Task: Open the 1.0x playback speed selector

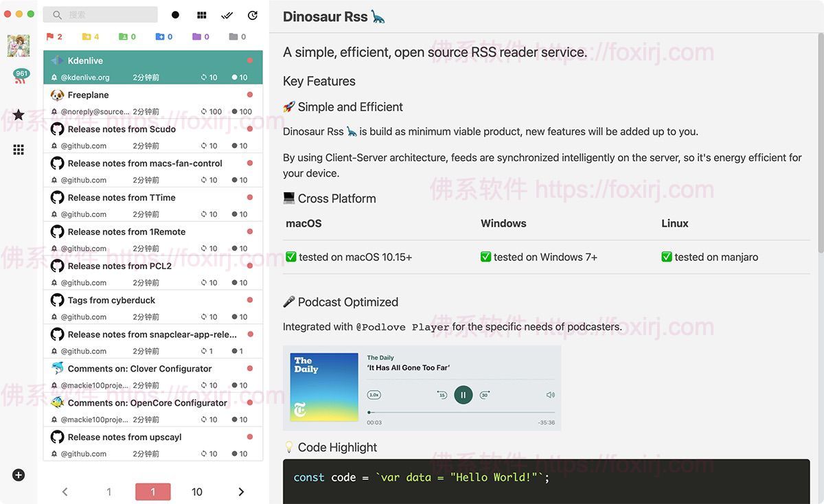Action: pyautogui.click(x=374, y=395)
